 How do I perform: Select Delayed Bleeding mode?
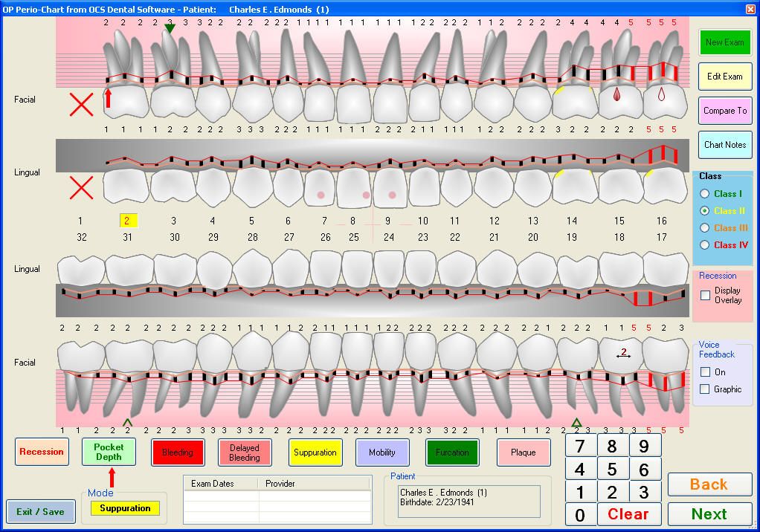pos(244,452)
